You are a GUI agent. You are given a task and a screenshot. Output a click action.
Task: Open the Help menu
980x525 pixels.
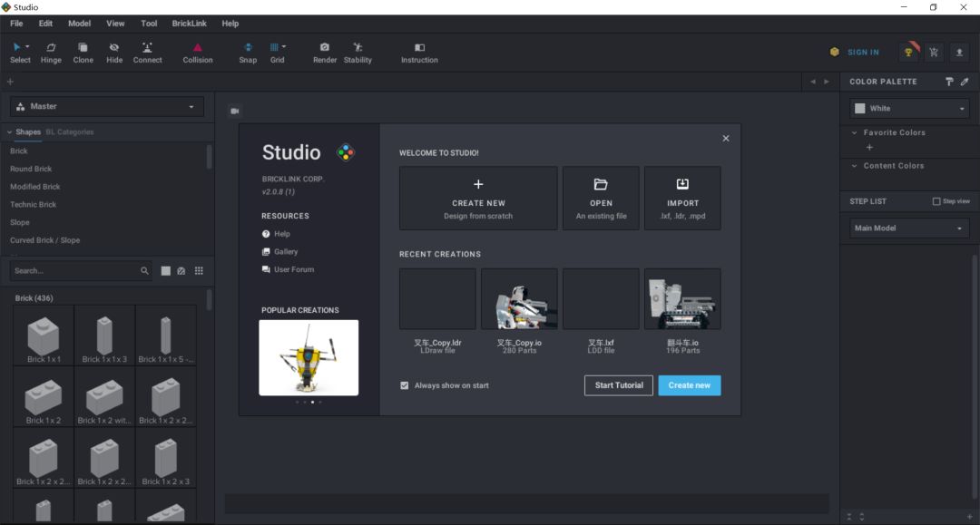230,24
